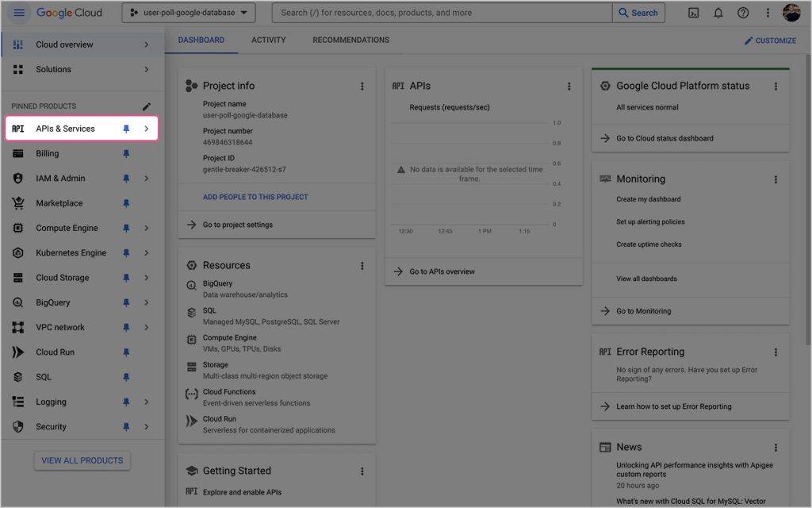Expand Solutions submenu chevron

point(147,70)
